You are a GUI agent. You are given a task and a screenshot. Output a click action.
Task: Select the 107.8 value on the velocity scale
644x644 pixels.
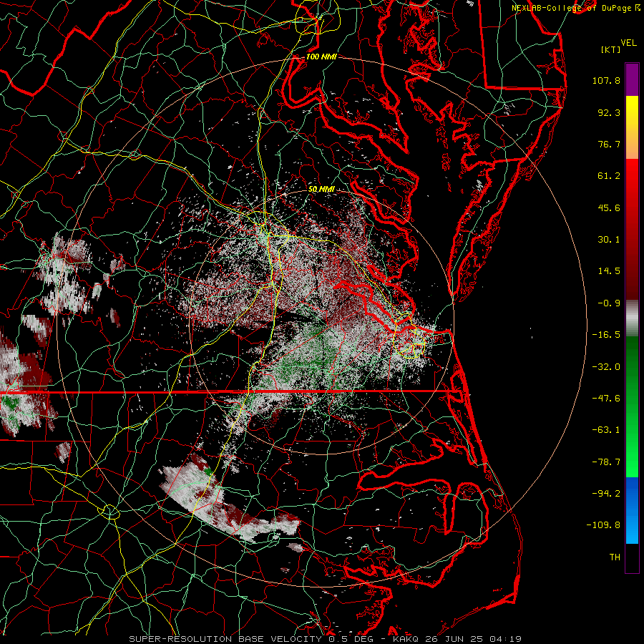[606, 80]
